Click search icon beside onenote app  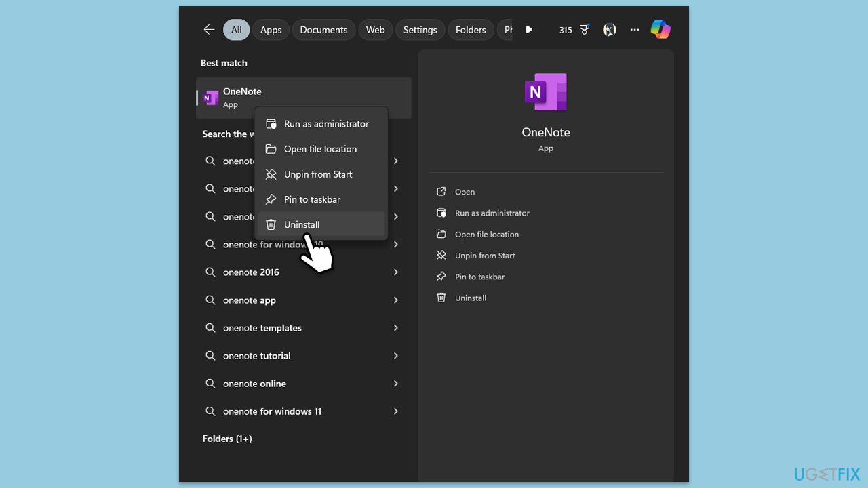(210, 300)
